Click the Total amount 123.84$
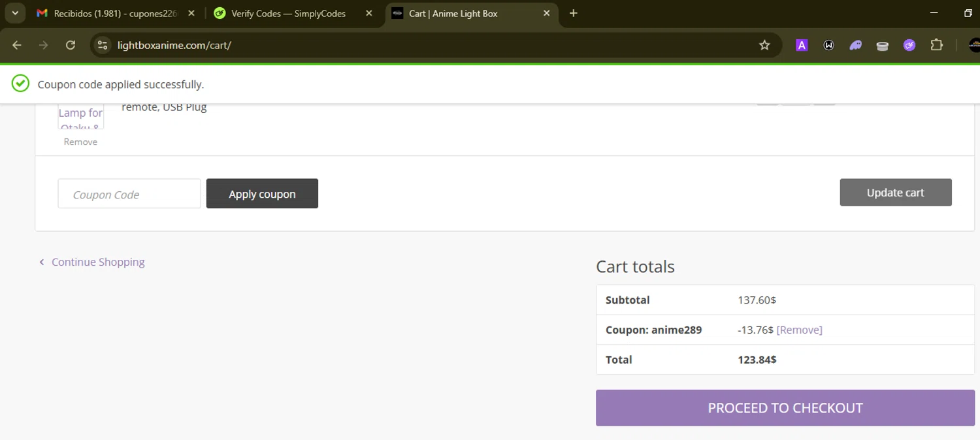 [x=757, y=360]
